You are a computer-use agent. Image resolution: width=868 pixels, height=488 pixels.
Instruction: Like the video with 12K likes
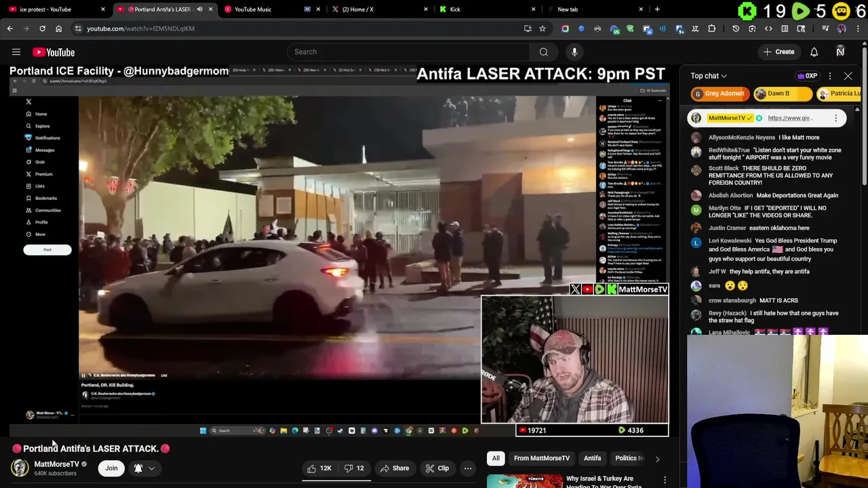pos(319,468)
